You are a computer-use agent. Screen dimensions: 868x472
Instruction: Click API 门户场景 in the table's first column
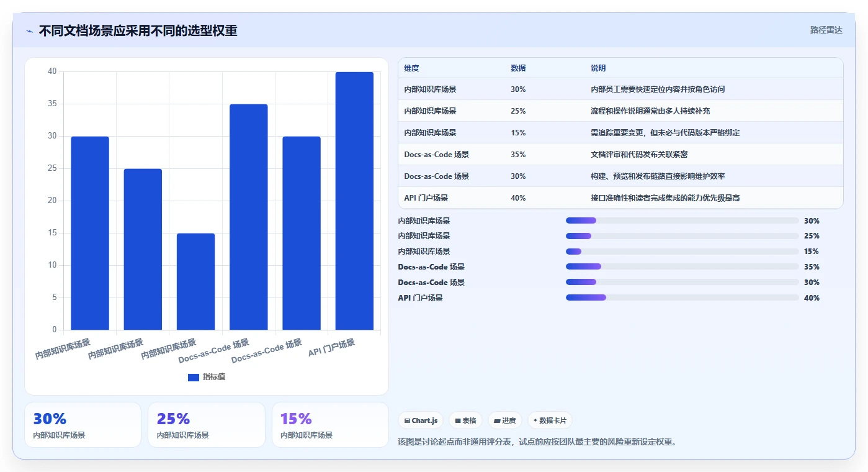(426, 198)
